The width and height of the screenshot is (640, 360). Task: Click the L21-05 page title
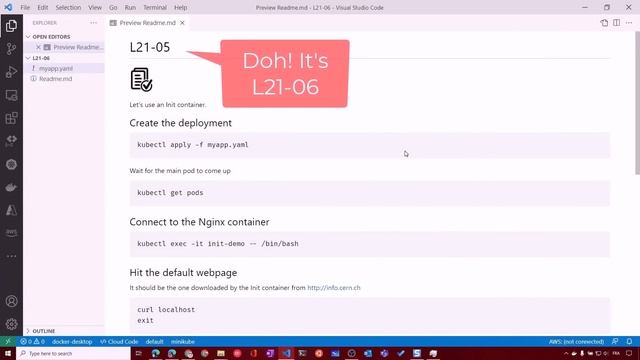[x=149, y=47]
